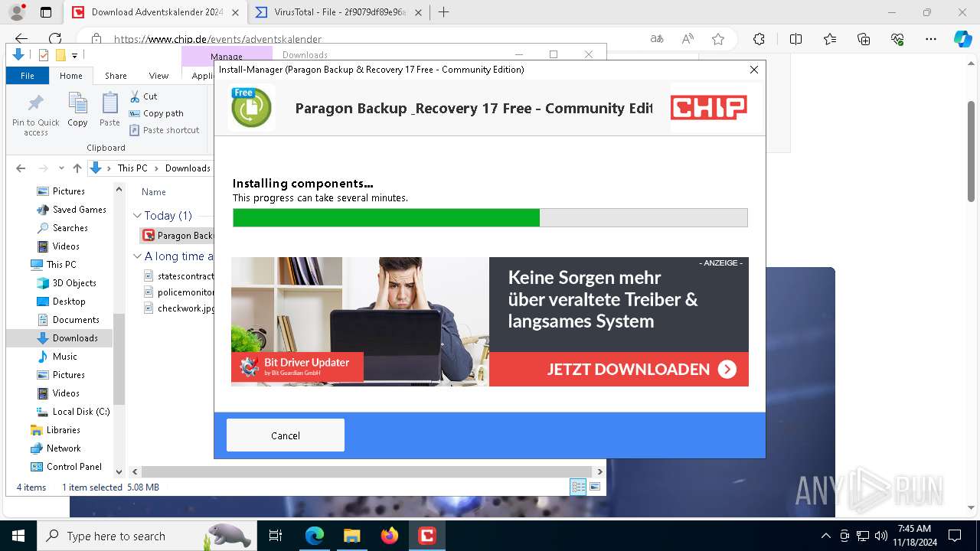Open the Windows Start menu
980x551 pixels.
tap(18, 536)
